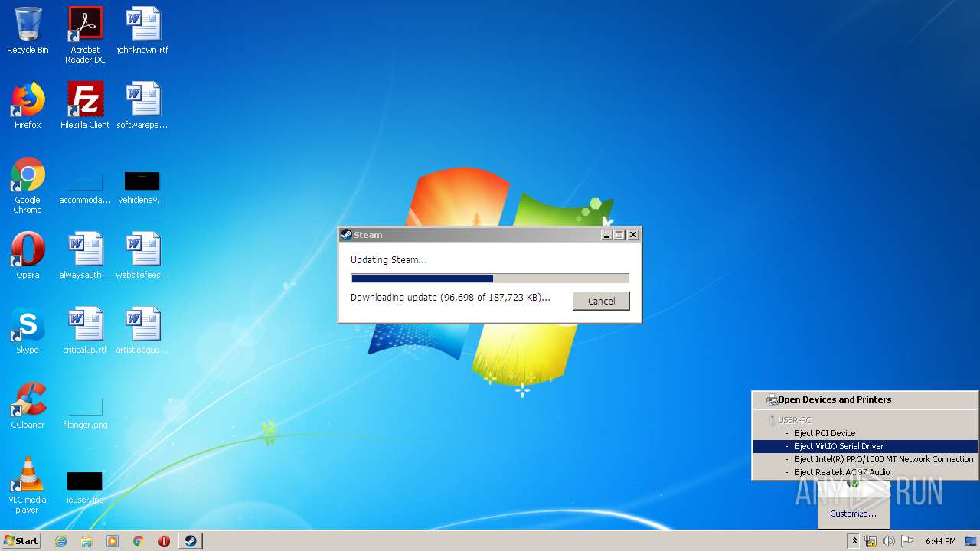Select the artistleague... document icon

142,331
